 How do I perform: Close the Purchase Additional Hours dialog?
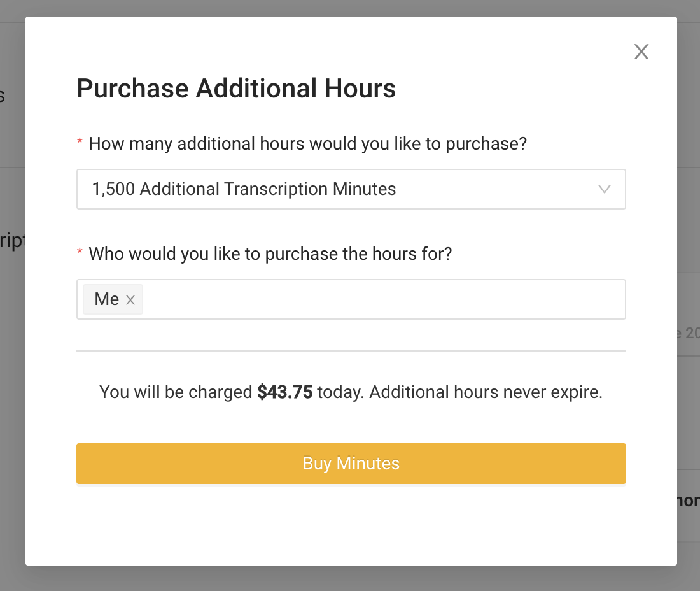(641, 52)
